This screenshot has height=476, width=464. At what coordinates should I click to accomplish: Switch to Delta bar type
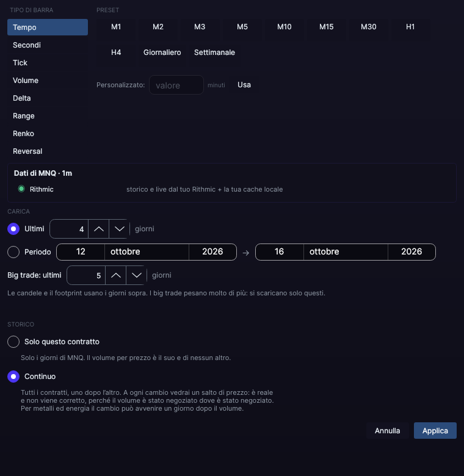click(48, 98)
